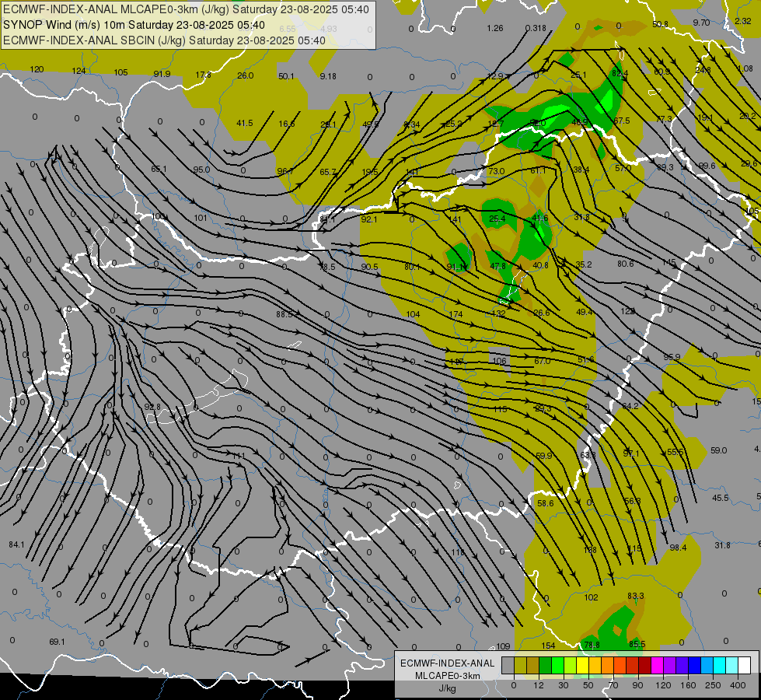Viewport: 761px width, 700px height.
Task: Click the map value '67.5'
Action: tap(622, 121)
